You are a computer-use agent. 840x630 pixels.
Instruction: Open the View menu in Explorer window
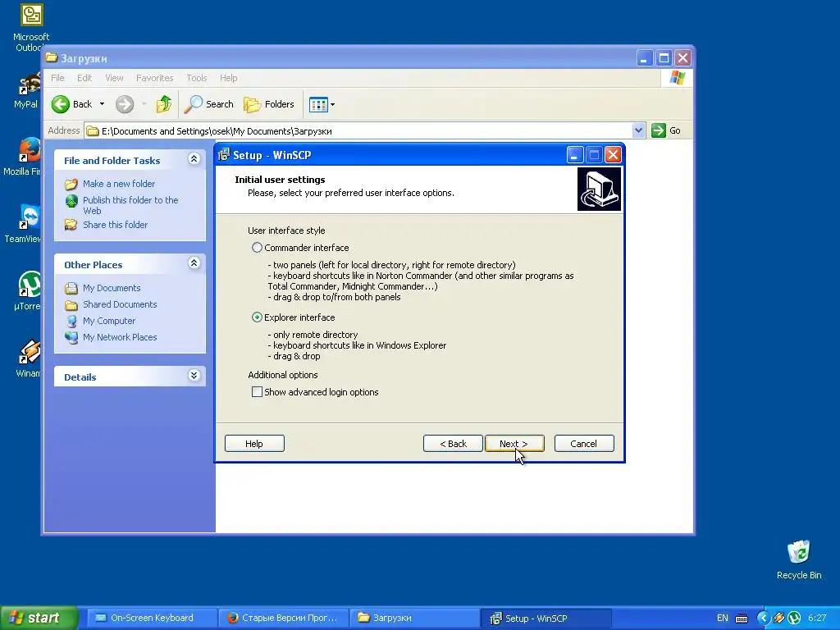pyautogui.click(x=114, y=78)
